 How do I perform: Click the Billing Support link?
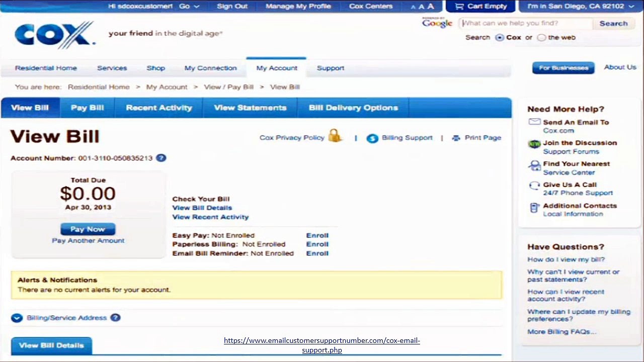(407, 138)
